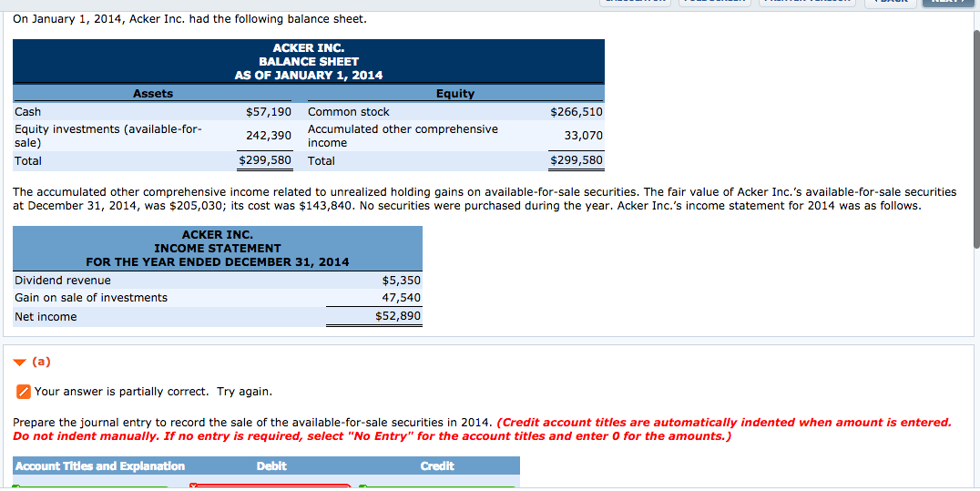Click the accumulated other comprehensive income paragraph
The width and height of the screenshot is (980, 491).
coord(485,199)
